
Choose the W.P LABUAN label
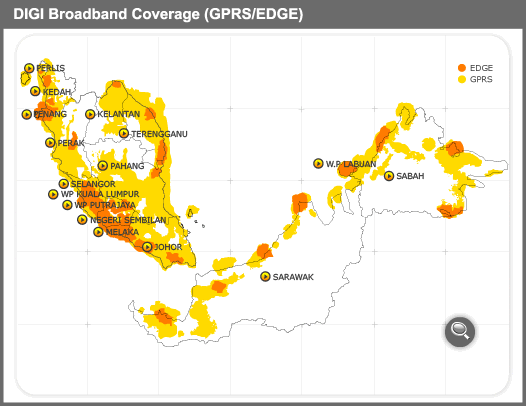point(351,164)
